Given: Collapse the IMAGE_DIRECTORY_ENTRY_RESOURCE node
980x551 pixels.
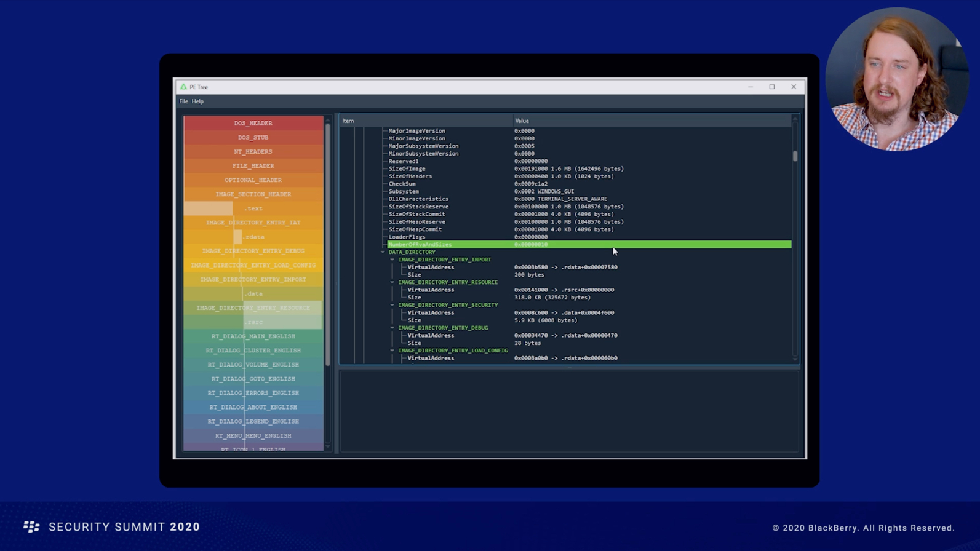Looking at the screenshot, I should coord(392,282).
